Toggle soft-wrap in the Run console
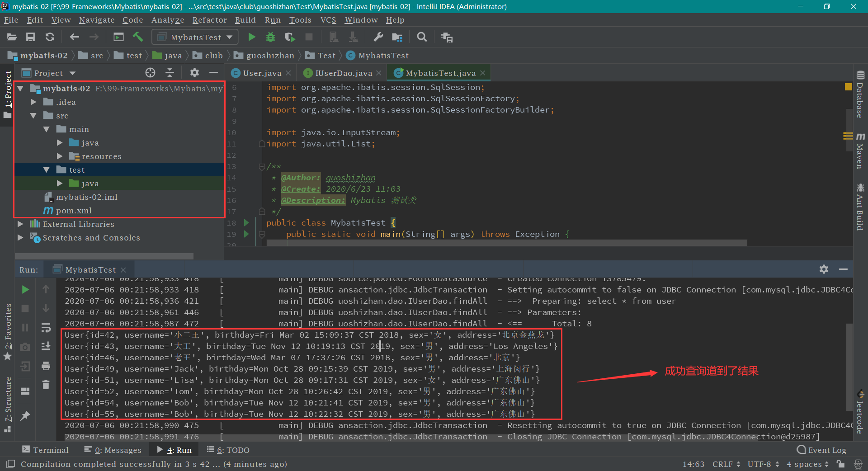 pos(46,328)
